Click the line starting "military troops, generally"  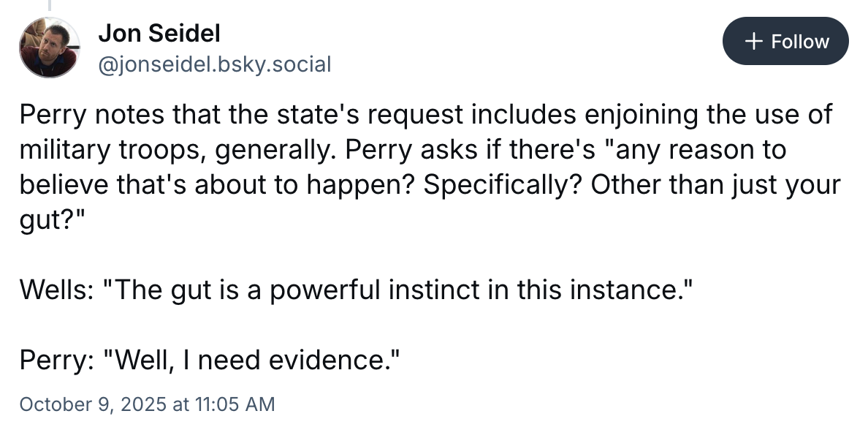click(x=403, y=150)
